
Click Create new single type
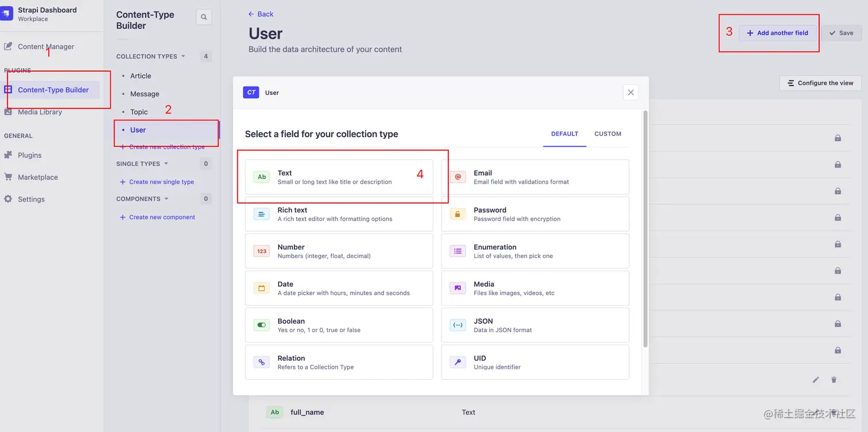pos(157,182)
